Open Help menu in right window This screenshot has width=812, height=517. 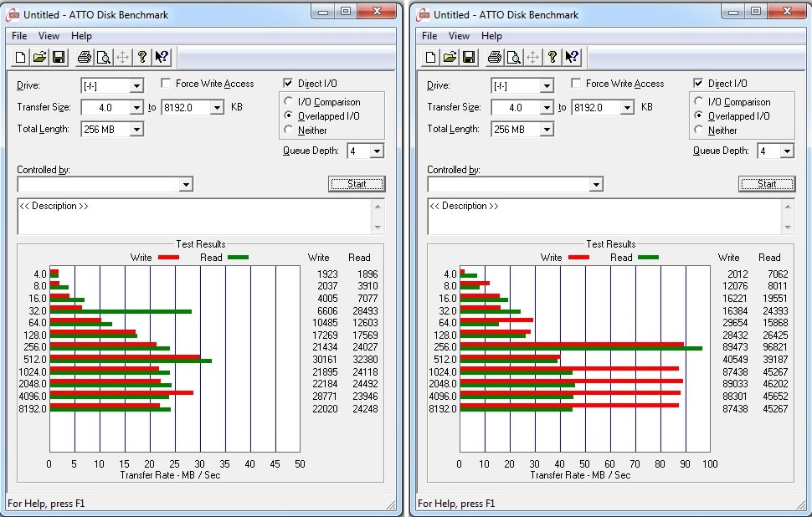click(491, 36)
